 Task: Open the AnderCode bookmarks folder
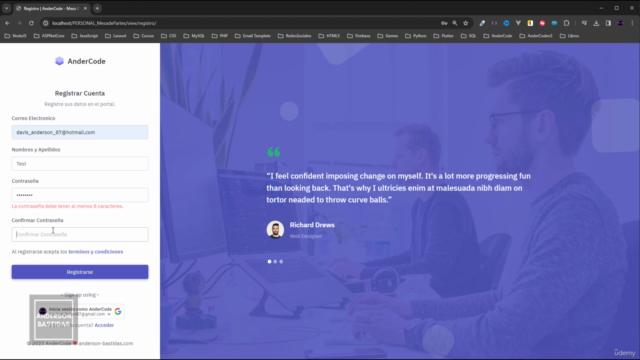pyautogui.click(x=498, y=36)
